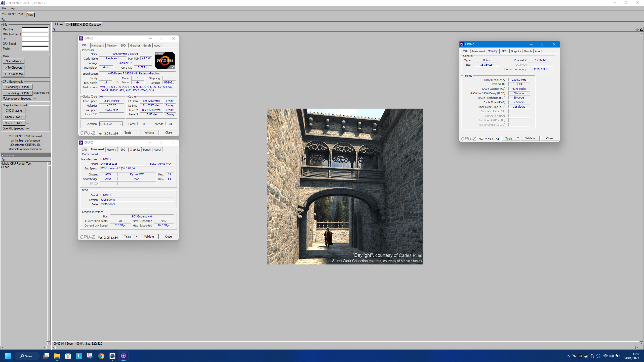Image resolution: width=644 pixels, height=362 pixels.
Task: Select Graphics tab in the Memory CPU-Z window
Action: point(516,51)
